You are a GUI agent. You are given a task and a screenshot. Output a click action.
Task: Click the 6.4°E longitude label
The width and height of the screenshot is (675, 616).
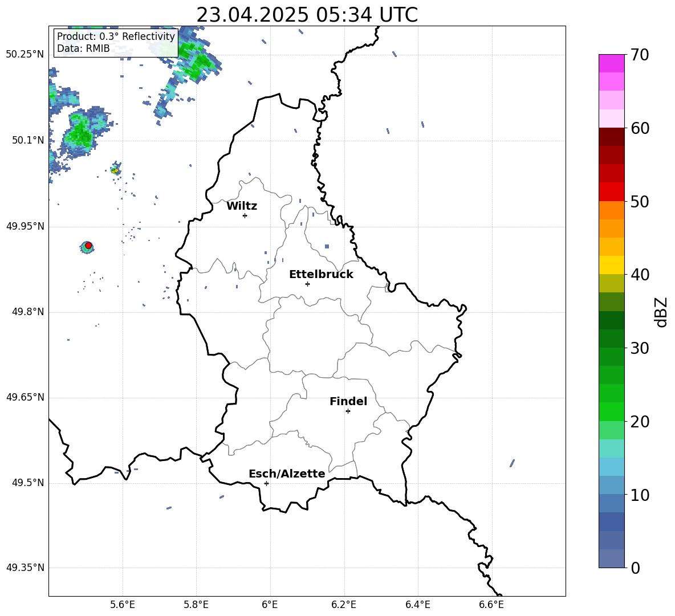(417, 605)
